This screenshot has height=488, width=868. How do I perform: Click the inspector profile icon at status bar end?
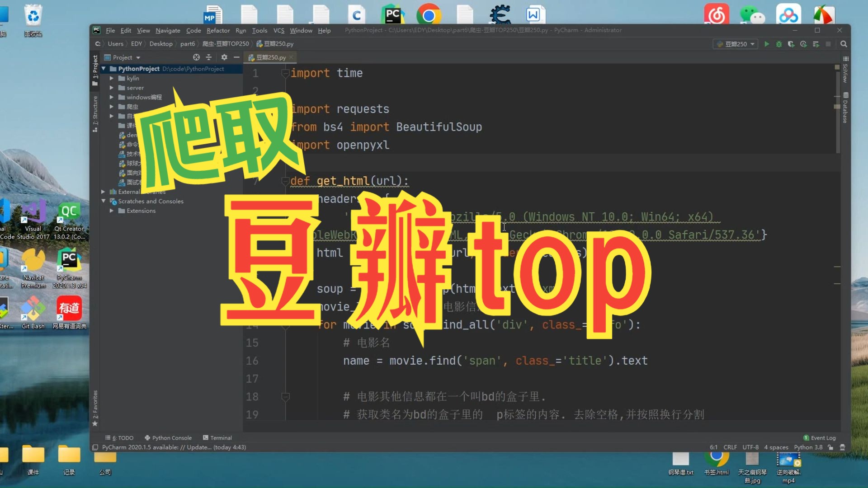click(x=842, y=447)
